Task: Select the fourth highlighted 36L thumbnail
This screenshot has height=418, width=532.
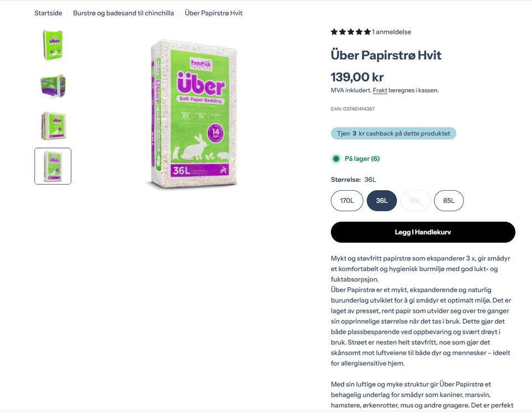Action: click(x=53, y=166)
